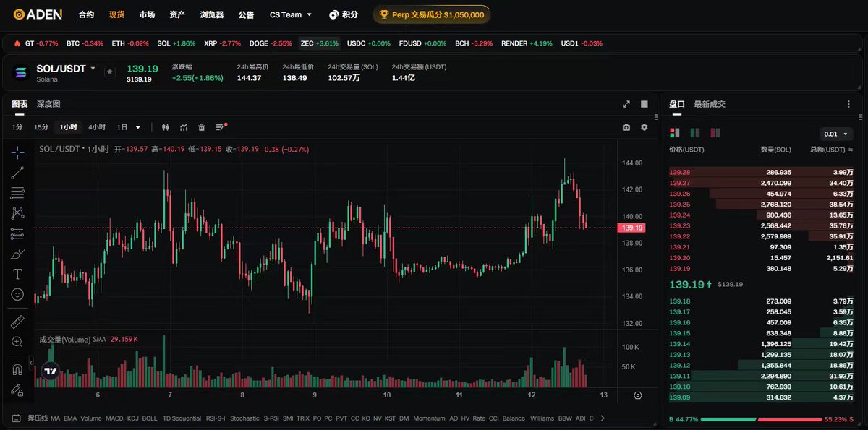Open the emoji sticker tool
This screenshot has width=868, height=430.
pyautogui.click(x=18, y=294)
